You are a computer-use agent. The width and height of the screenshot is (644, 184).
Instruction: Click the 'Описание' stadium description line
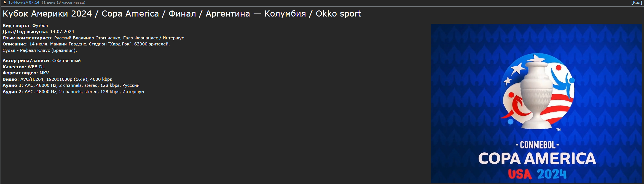pyautogui.click(x=86, y=44)
